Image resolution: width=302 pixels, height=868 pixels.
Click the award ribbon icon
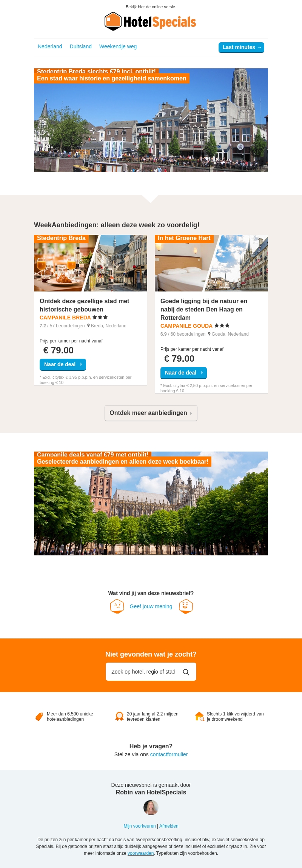[x=119, y=716]
